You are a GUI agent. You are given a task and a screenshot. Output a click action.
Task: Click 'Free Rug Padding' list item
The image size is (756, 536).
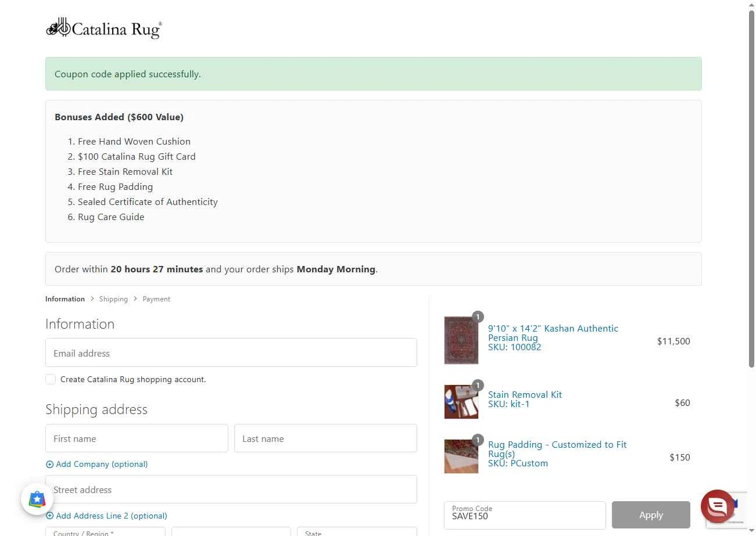[115, 187]
